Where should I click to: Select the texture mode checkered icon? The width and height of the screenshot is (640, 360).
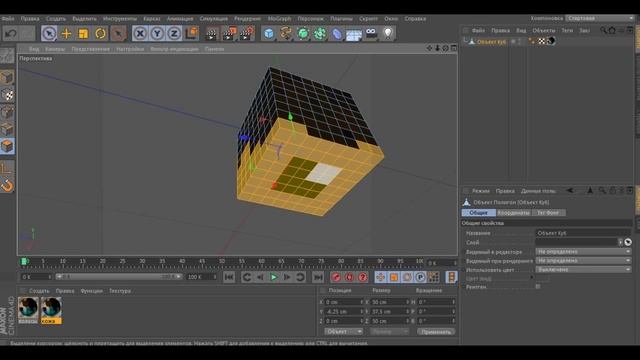(7, 95)
